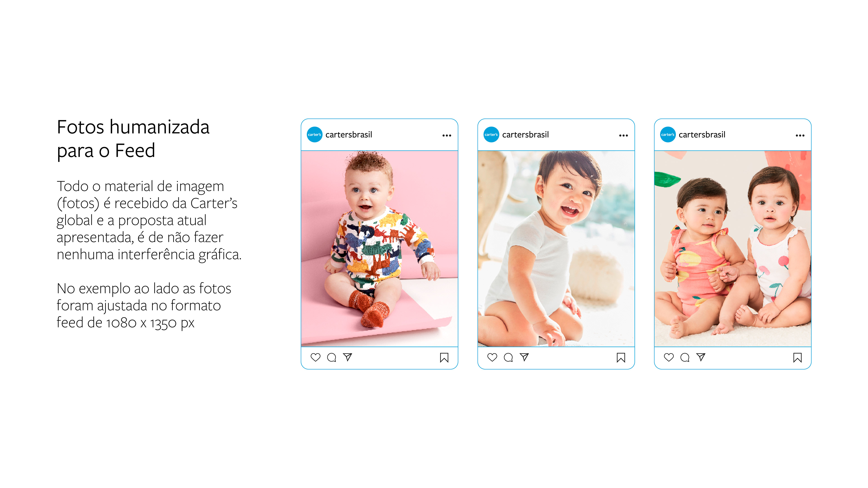Screen dimensions: 868x488
Task: Open the three-dot menu of the first post
Action: pyautogui.click(x=447, y=135)
